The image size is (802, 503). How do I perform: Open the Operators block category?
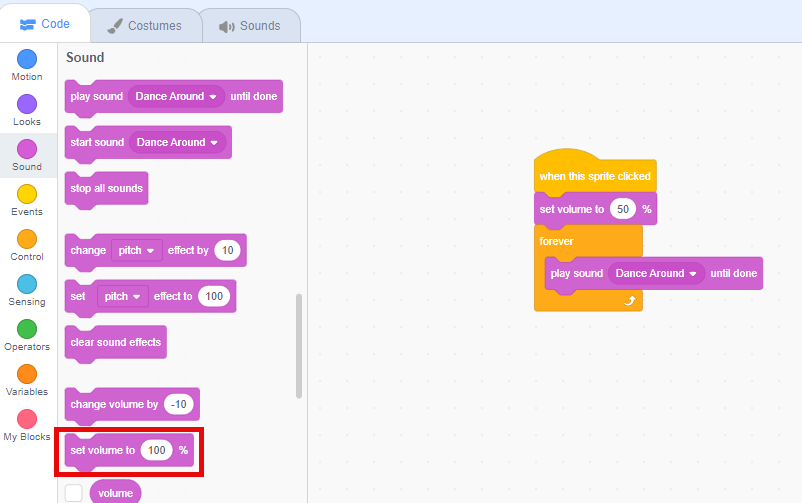(27, 329)
